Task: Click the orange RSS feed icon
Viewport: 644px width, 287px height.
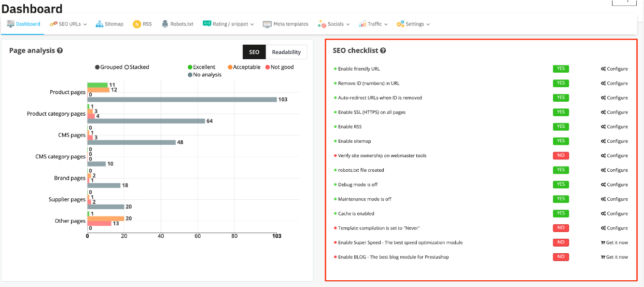Action: [137, 24]
